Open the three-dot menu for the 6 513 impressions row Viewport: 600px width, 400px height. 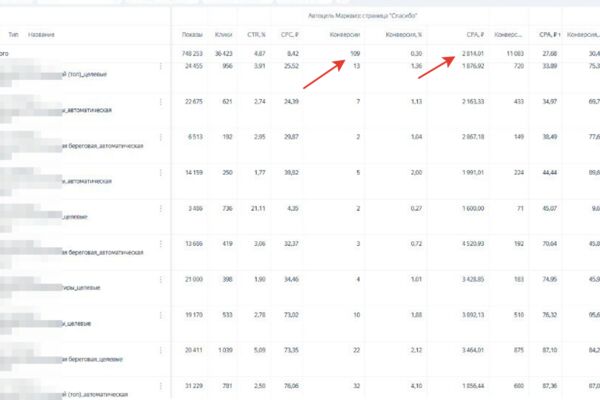161,137
